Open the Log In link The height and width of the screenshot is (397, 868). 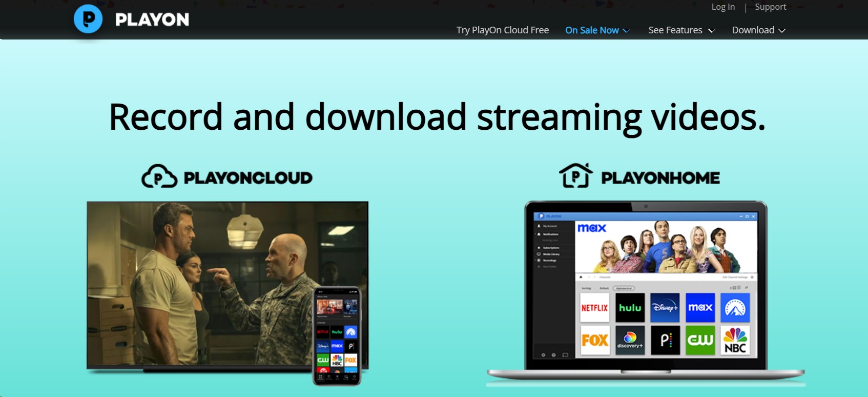pyautogui.click(x=723, y=7)
